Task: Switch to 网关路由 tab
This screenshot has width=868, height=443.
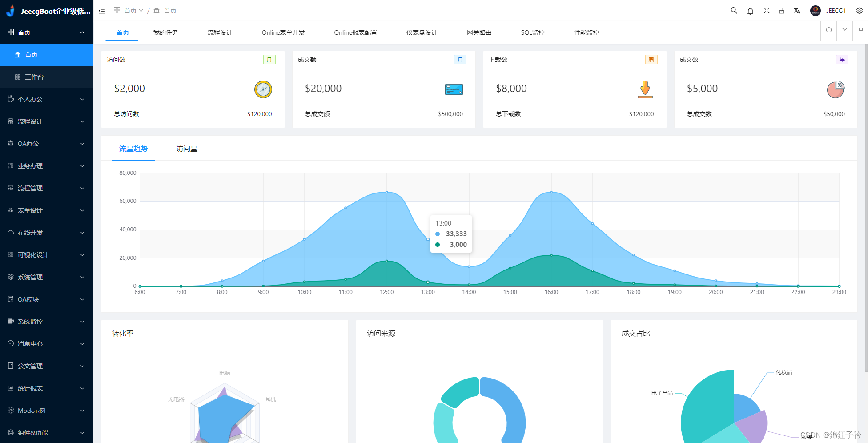Action: (x=479, y=32)
